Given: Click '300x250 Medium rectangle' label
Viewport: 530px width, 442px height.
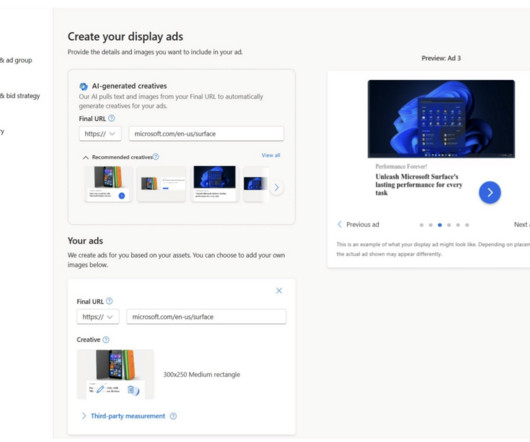Looking at the screenshot, I should tap(202, 374).
